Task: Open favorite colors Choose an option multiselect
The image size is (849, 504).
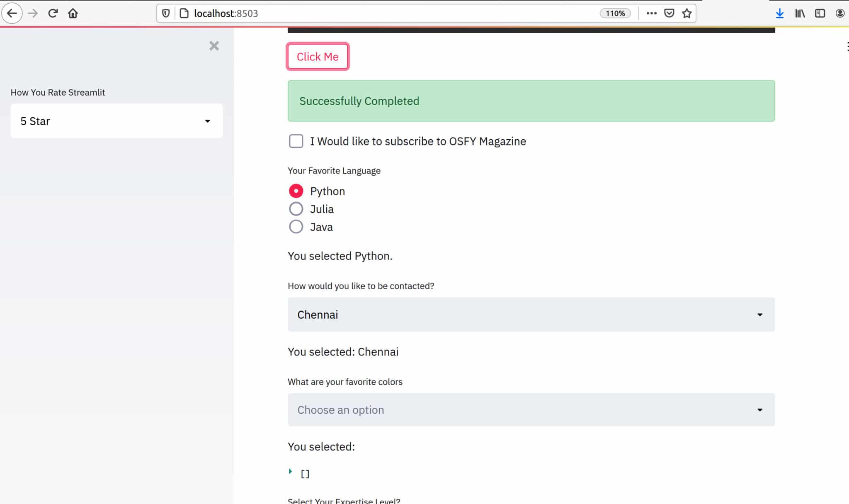Action: tap(531, 410)
